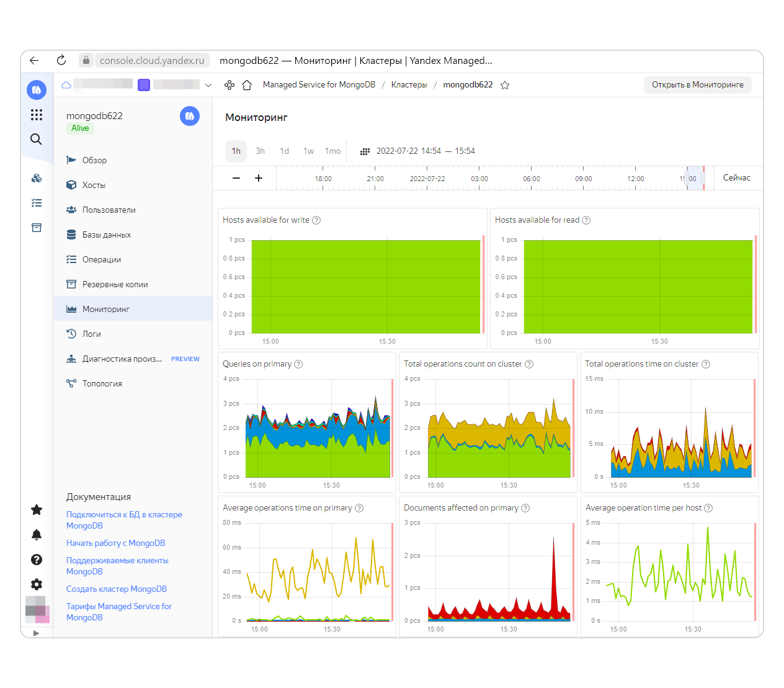
Task: Show help for Hosts available for write
Action: pyautogui.click(x=316, y=220)
